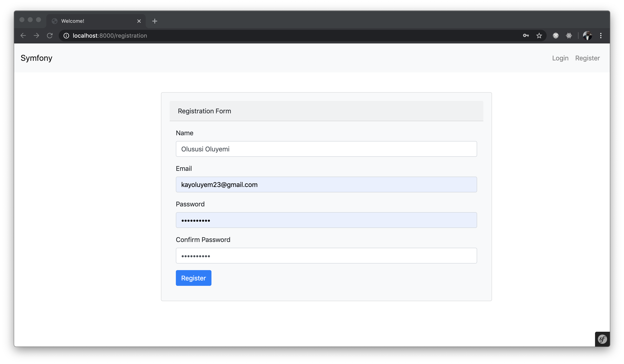Open the React DevTools extension icon
The height and width of the screenshot is (364, 624).
[569, 36]
